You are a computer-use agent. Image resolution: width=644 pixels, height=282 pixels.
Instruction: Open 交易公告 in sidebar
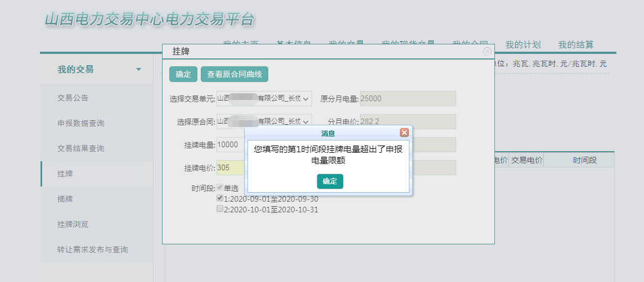(x=73, y=98)
